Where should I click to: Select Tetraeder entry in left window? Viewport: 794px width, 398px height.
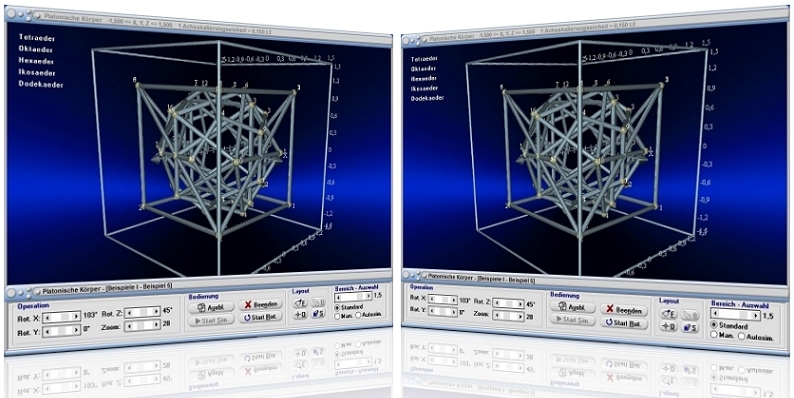[37, 37]
